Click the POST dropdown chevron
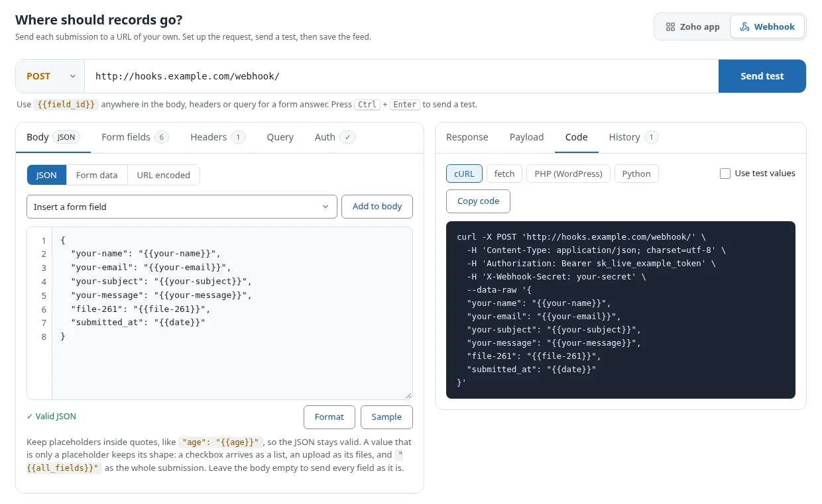822x504 pixels. point(73,76)
